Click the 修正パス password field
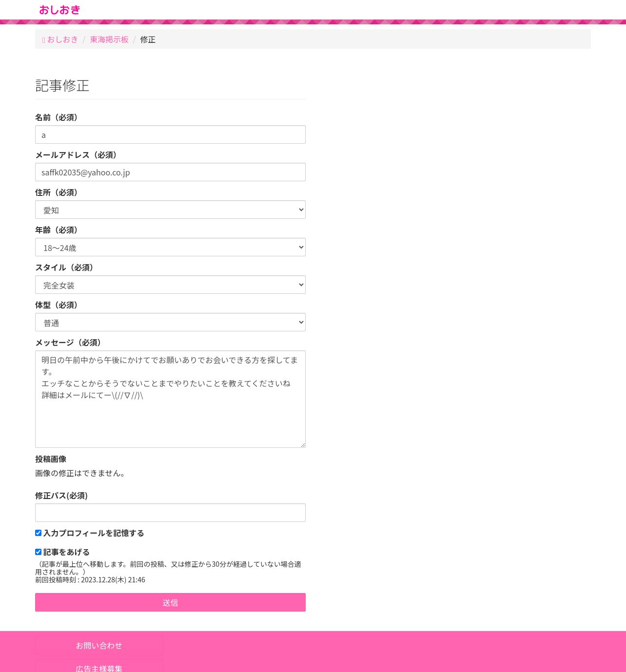Viewport: 626px width, 672px height. (x=170, y=513)
